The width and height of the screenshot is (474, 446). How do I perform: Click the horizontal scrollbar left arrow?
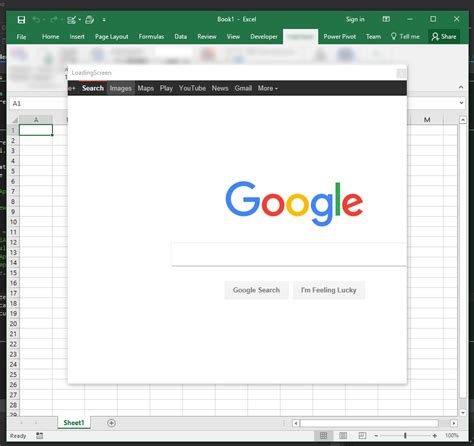click(296, 423)
